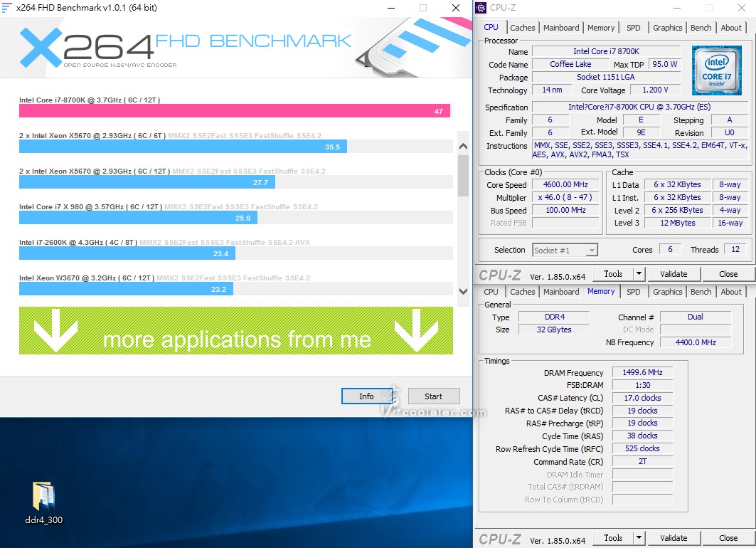Screen dimensions: 756x548
Task: Select the CPU tab in lower CPU-Z window
Action: point(491,292)
